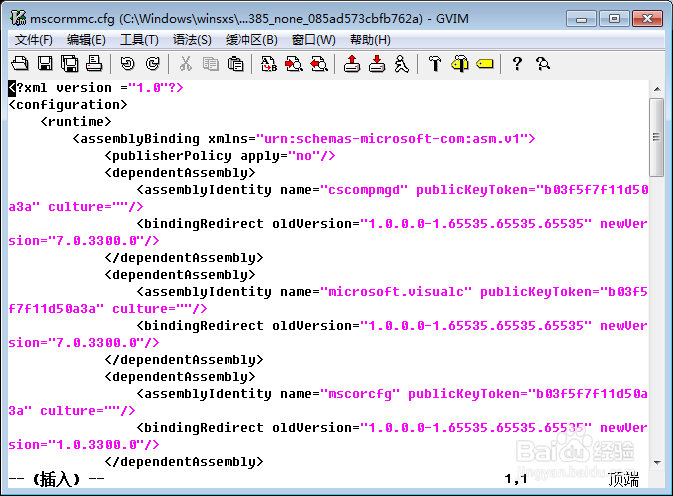Click the Redo toolbar icon
The width and height of the screenshot is (673, 496).
[x=152, y=64]
